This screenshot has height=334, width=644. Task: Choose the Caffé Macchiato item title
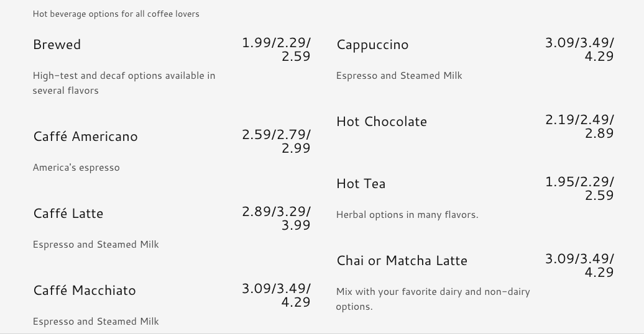click(x=85, y=291)
